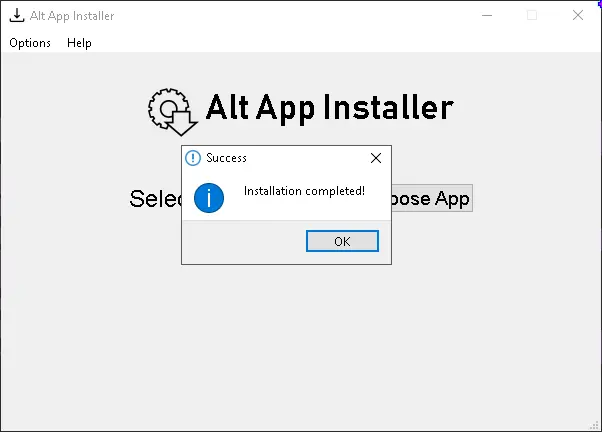Click Alt App Installer title bar text
The height and width of the screenshot is (432, 602).
72,16
